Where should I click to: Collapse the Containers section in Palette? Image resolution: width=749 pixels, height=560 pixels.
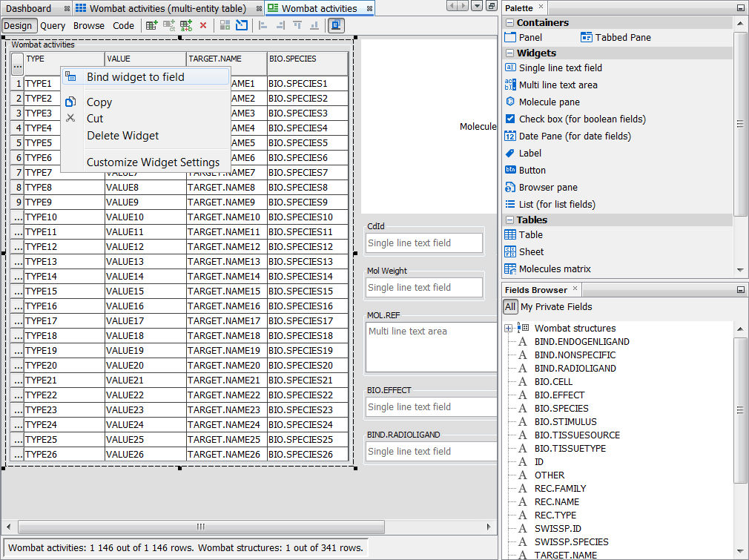[x=509, y=23]
